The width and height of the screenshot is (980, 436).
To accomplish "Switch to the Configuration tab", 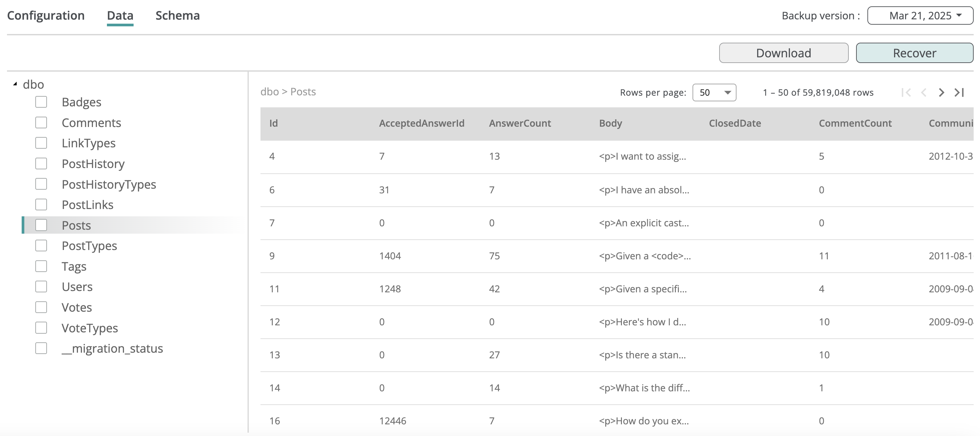I will [46, 16].
